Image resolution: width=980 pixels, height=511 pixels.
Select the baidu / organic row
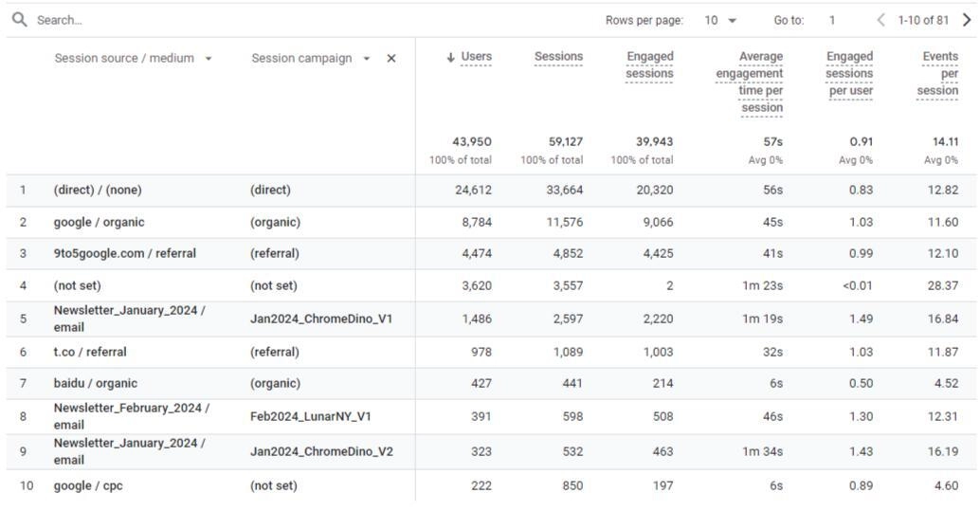coord(491,383)
